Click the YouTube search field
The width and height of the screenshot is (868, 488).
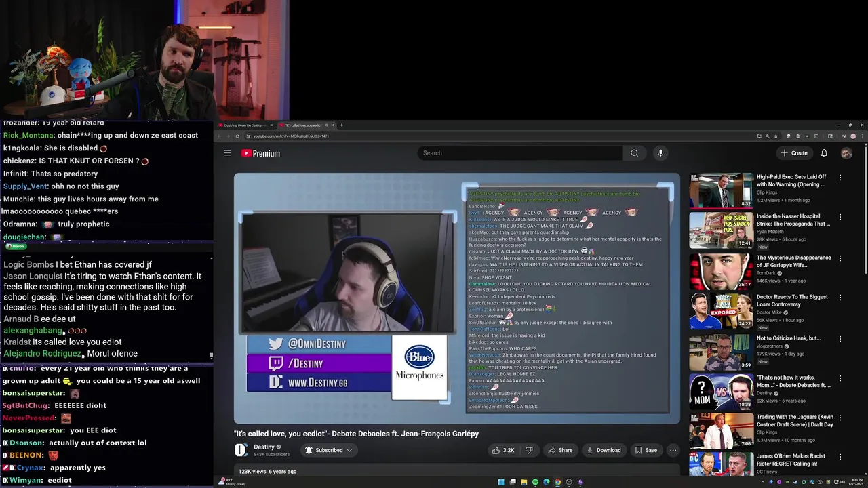(x=521, y=153)
